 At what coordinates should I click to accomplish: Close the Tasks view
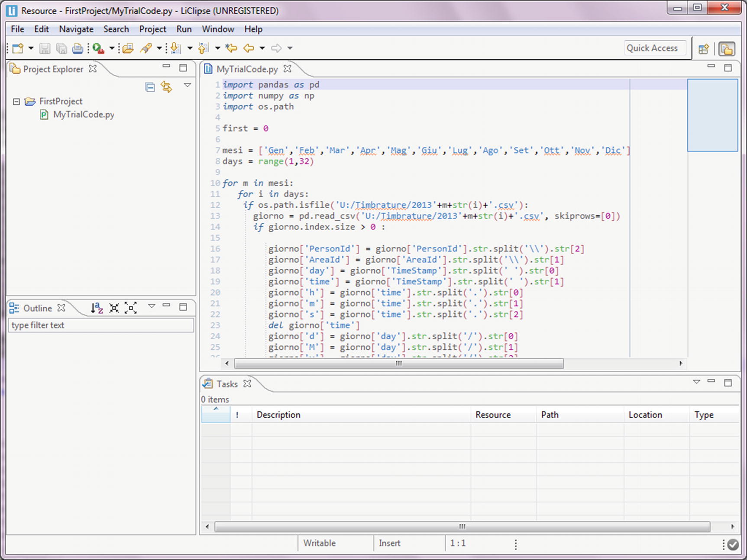247,384
